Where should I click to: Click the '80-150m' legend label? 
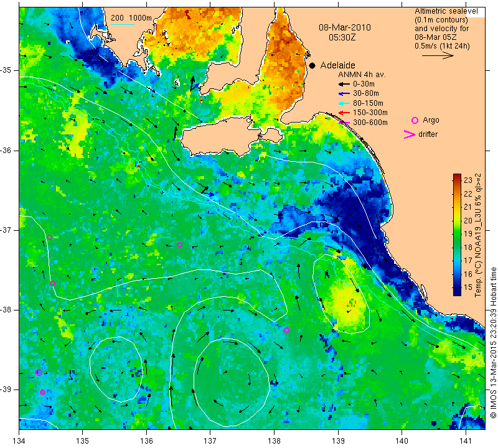tap(368, 103)
